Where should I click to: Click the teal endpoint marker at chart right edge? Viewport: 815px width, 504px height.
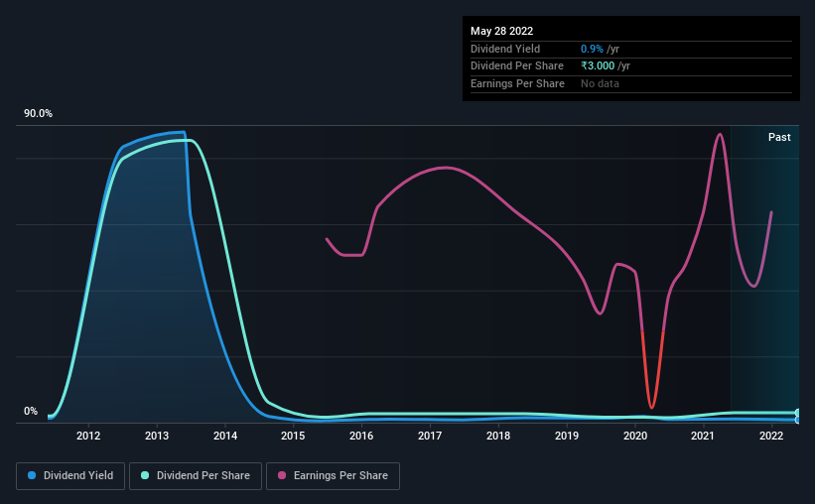pyautogui.click(x=798, y=413)
